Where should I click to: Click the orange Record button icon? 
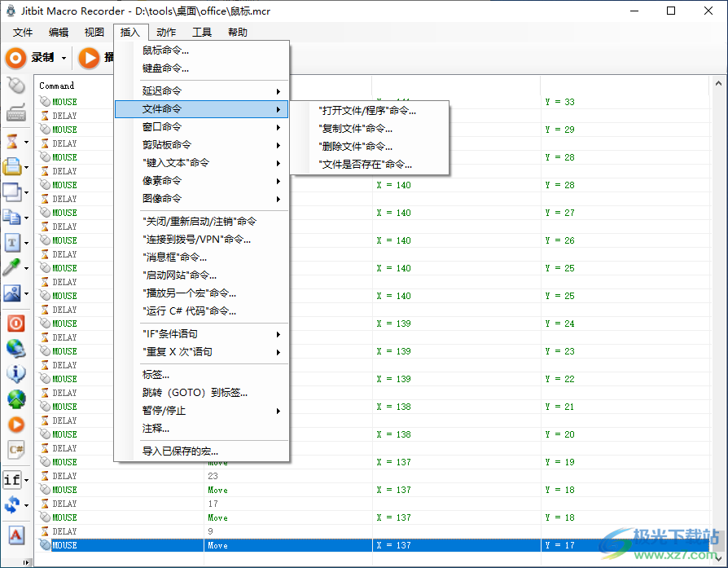(15, 58)
